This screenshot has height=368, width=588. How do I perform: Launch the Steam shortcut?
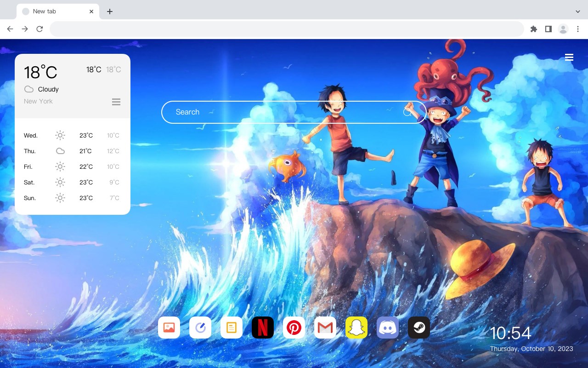419,328
